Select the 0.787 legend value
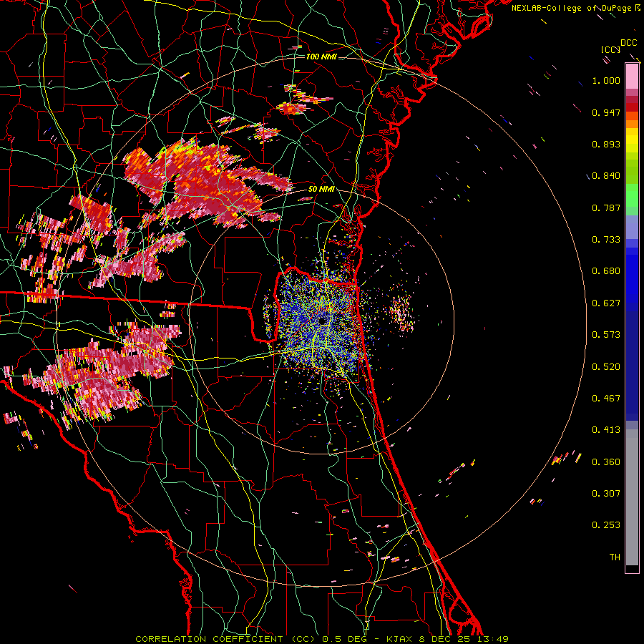644x644 pixels. coord(606,208)
